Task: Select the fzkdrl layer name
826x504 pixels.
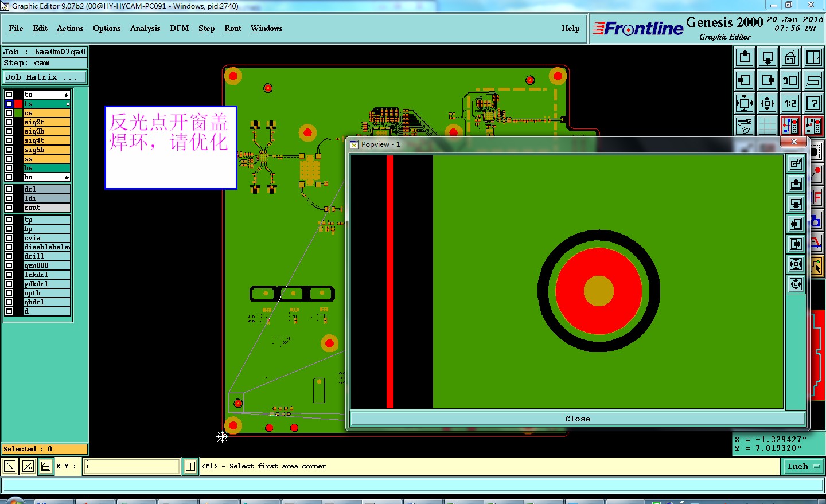Action: pyautogui.click(x=46, y=275)
